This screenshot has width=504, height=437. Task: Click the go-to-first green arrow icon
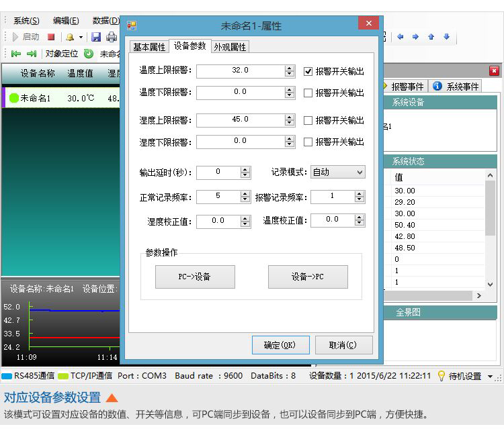pyautogui.click(x=15, y=54)
